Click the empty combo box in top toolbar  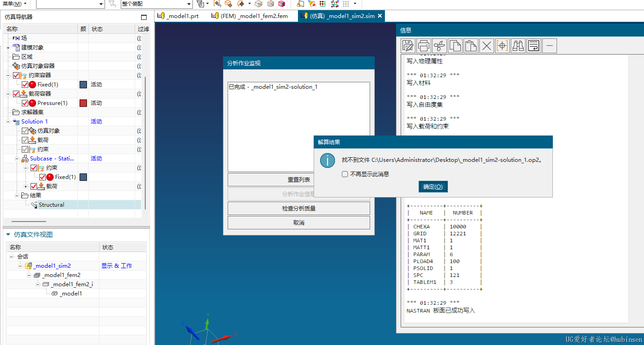click(70, 4)
